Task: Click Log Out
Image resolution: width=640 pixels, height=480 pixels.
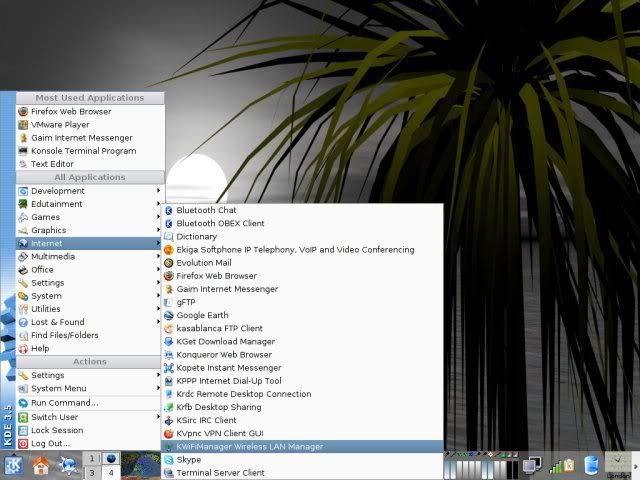Action: click(89, 443)
